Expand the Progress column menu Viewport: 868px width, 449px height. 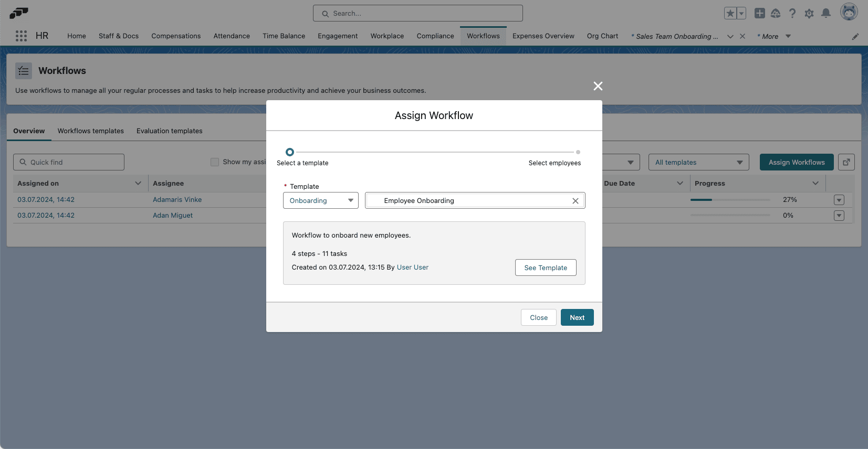[815, 183]
